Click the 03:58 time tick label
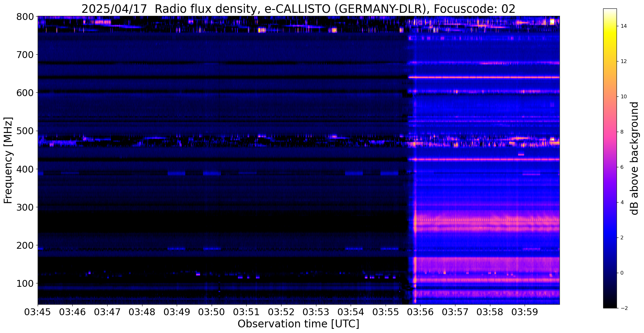 [490, 312]
